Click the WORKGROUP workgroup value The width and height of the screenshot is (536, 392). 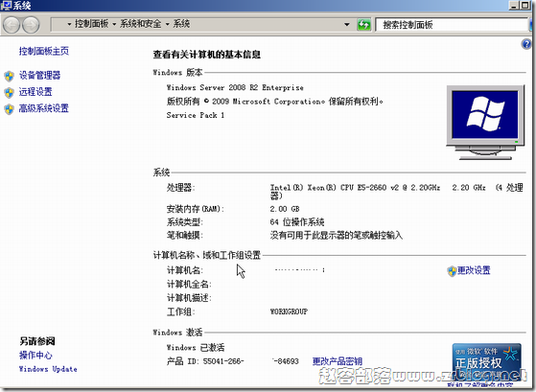tap(289, 311)
